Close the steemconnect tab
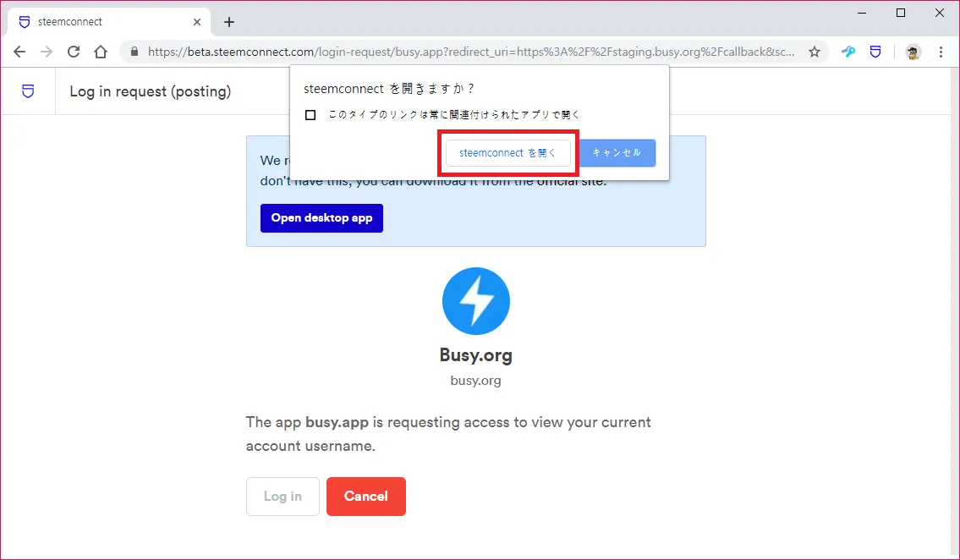Image resolution: width=960 pixels, height=560 pixels. tap(197, 22)
